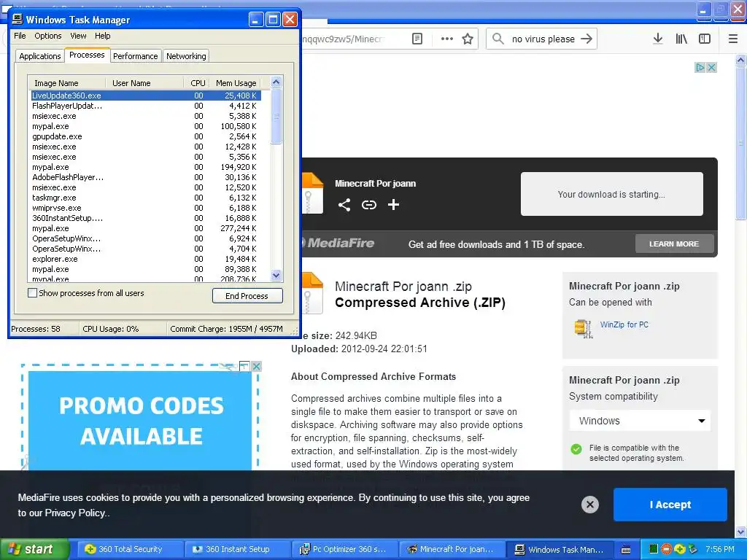The width and height of the screenshot is (747, 560).
Task: Select the Processes tab
Action: point(87,55)
